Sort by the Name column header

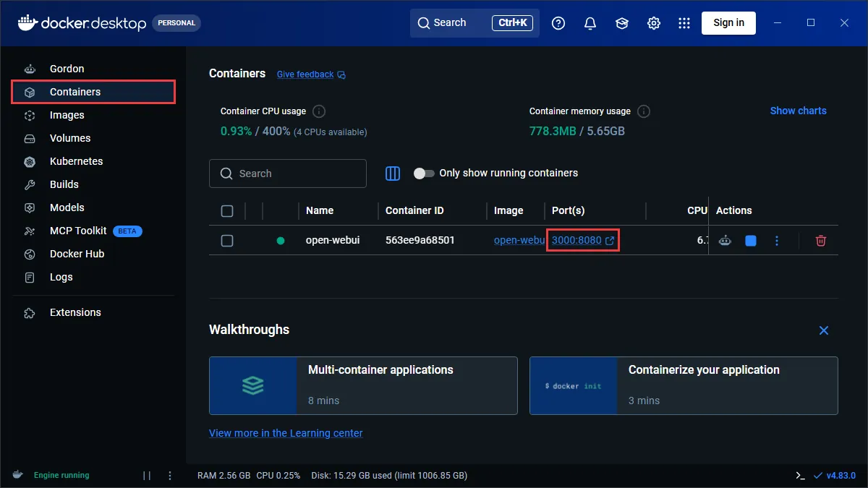click(x=320, y=210)
